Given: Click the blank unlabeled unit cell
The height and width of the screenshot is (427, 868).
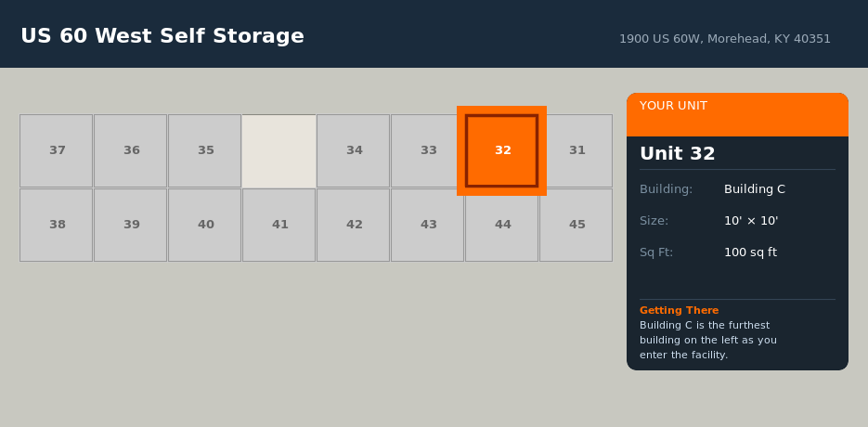Looking at the screenshot, I should [x=279, y=150].
